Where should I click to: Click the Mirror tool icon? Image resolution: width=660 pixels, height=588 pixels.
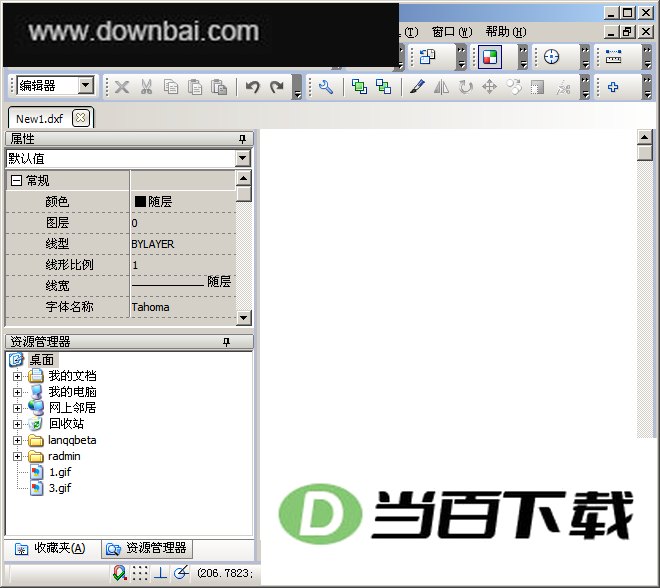point(441,87)
